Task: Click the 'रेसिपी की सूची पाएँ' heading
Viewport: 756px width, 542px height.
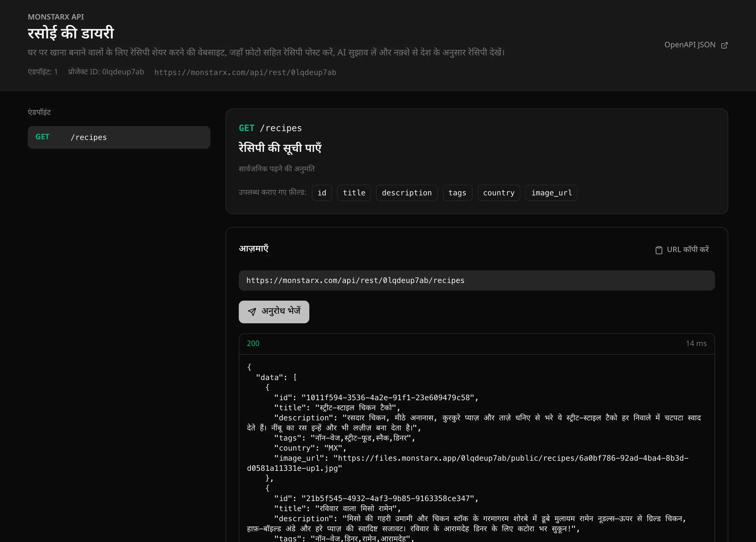Action: click(x=280, y=147)
